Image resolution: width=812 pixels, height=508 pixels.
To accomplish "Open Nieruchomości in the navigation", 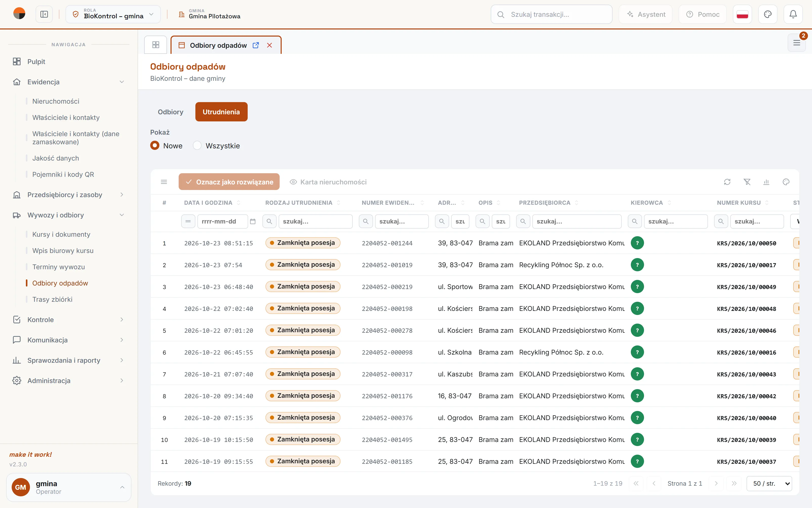I will coord(56,101).
